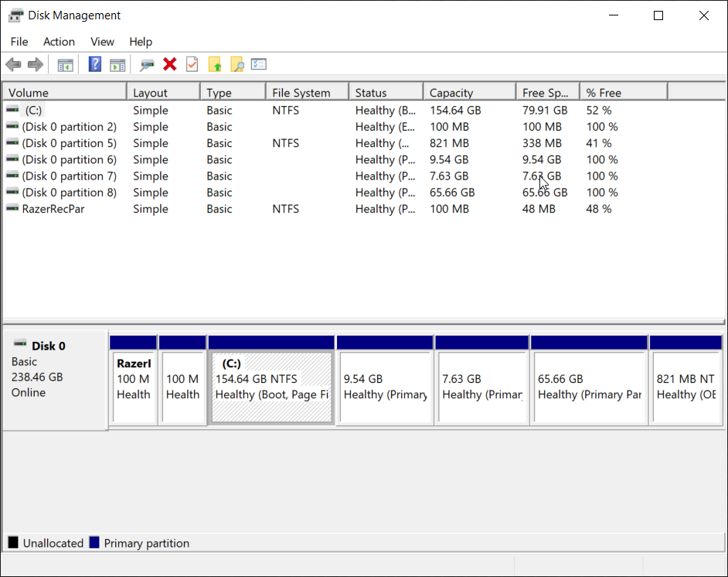Sort by the % Free column header

tap(624, 93)
